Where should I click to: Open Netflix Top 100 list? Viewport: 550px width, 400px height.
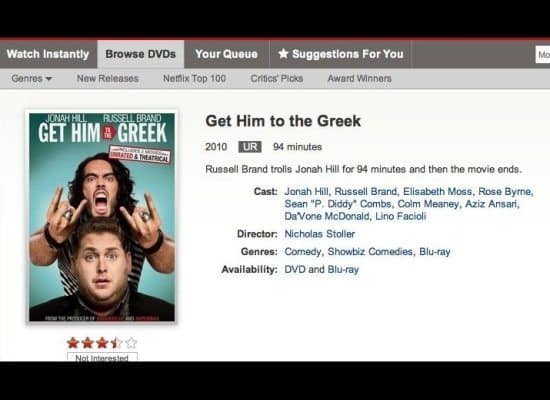pos(194,78)
